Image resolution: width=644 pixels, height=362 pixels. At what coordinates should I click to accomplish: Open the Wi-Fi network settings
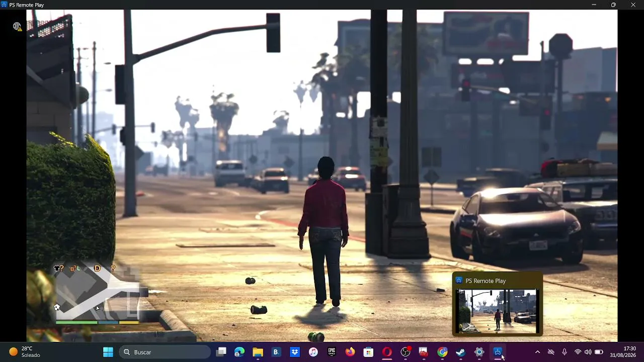point(578,352)
